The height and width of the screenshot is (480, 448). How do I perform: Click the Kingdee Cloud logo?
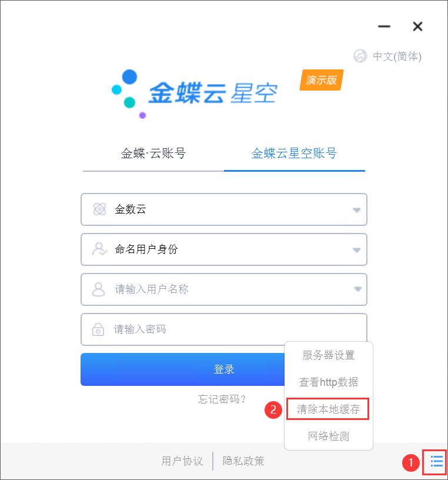coord(195,94)
